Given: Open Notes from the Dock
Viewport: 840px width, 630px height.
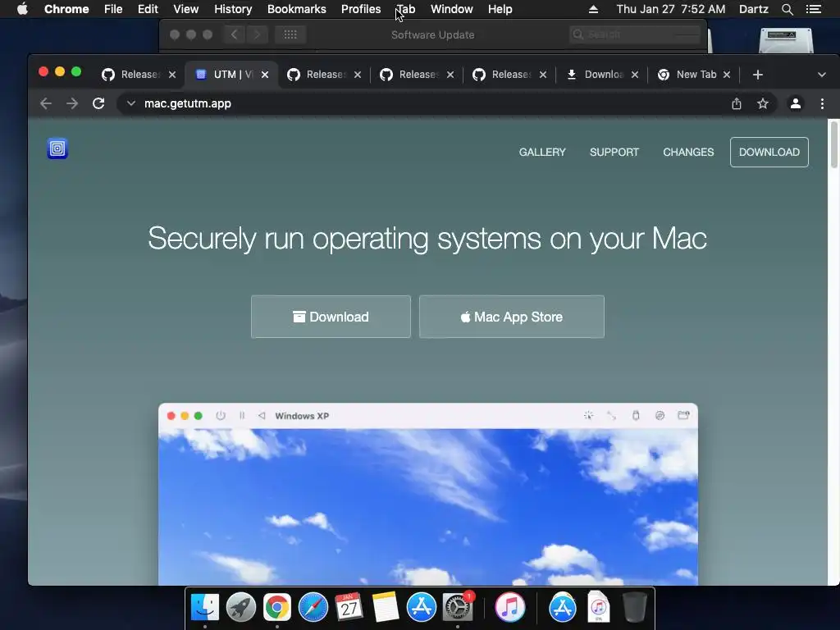Looking at the screenshot, I should (x=385, y=607).
